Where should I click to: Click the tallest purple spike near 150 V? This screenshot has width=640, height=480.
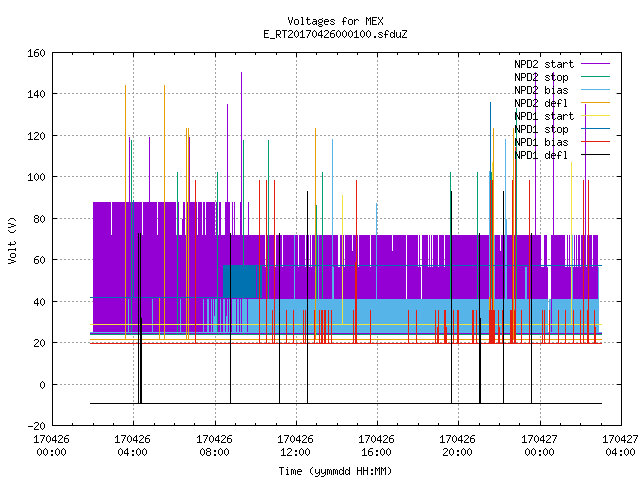[241, 137]
